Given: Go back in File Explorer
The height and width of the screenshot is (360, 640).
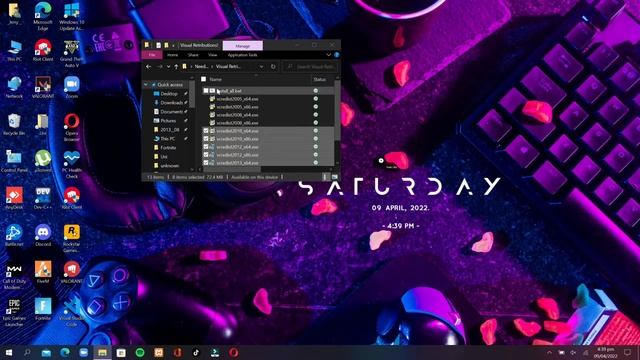Looking at the screenshot, I should tap(149, 67).
